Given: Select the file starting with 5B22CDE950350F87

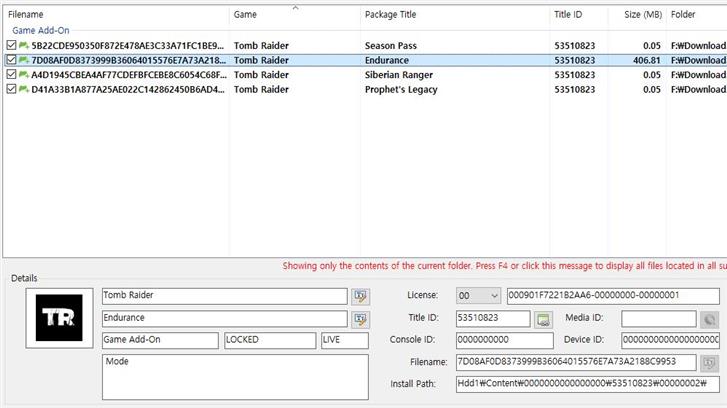Looking at the screenshot, I should (x=128, y=45).
